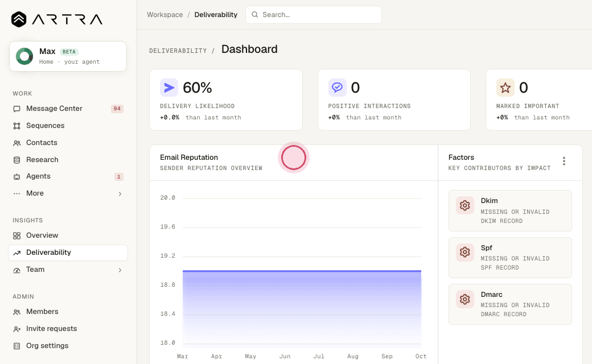
Task: Open the Delivery Likelihood 60% card
Action: (x=226, y=100)
